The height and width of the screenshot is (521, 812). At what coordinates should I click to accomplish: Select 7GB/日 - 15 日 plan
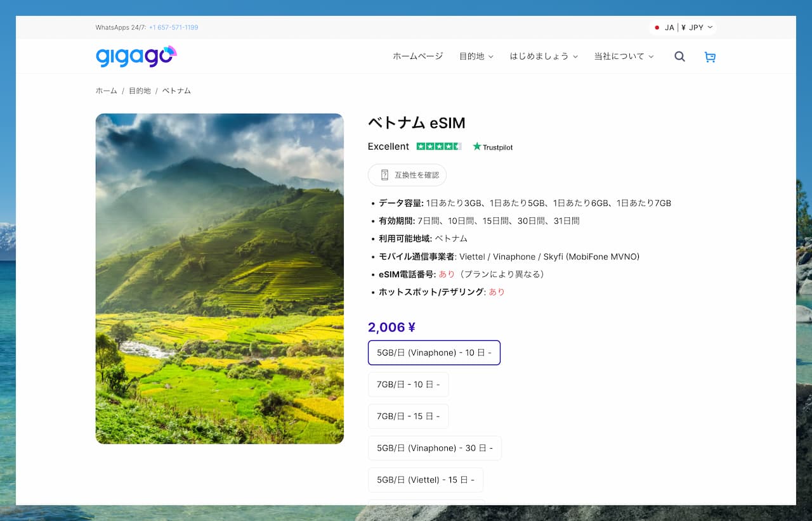point(408,416)
